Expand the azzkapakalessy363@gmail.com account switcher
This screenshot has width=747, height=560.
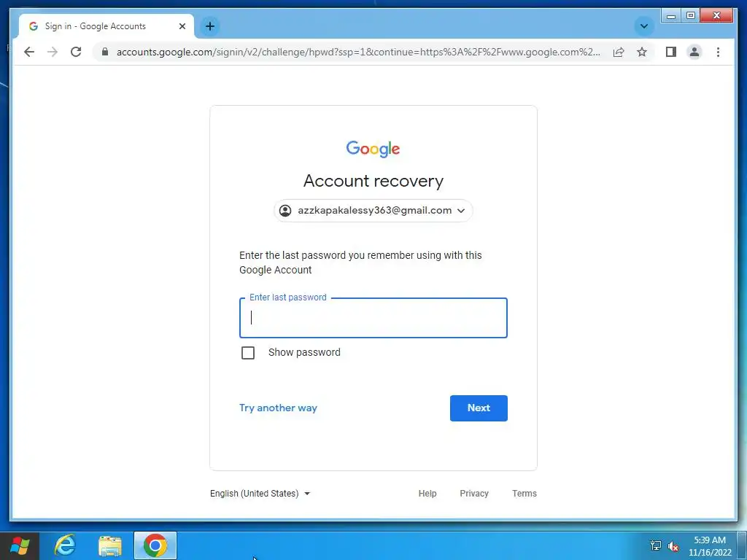(373, 211)
